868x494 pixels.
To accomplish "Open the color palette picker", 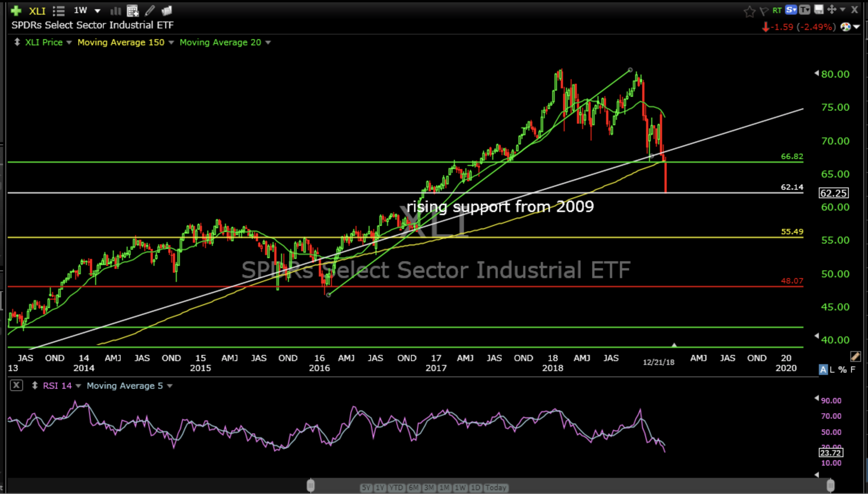I will (845, 27).
